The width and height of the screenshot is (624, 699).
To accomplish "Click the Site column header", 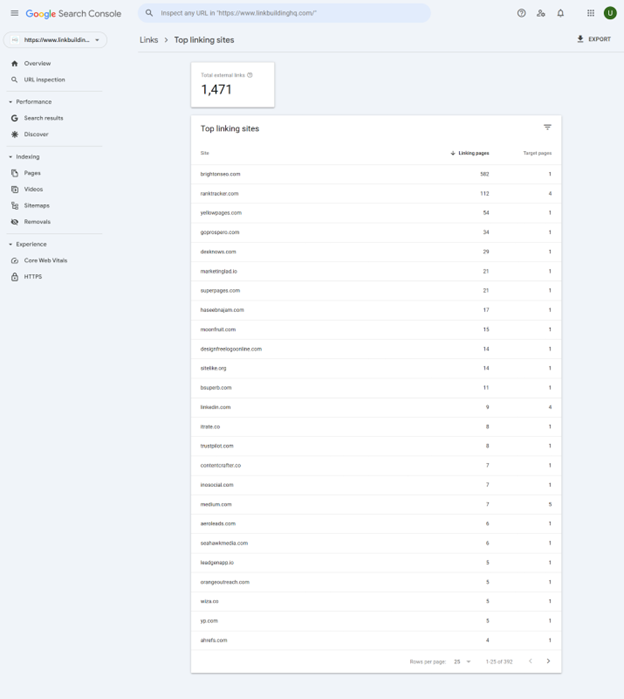I will [x=205, y=153].
